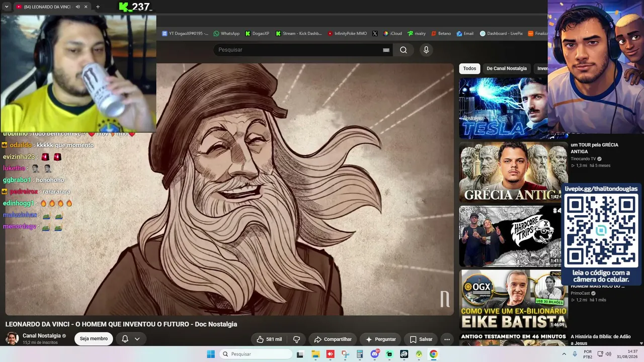Save the video with Salvar button

tap(421, 339)
